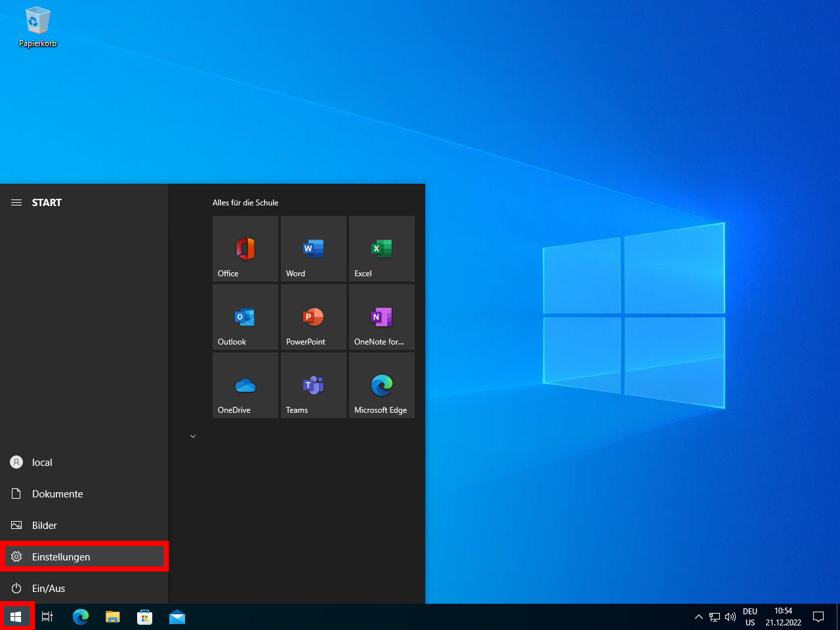Launch Edge from the taskbar

coord(80,617)
